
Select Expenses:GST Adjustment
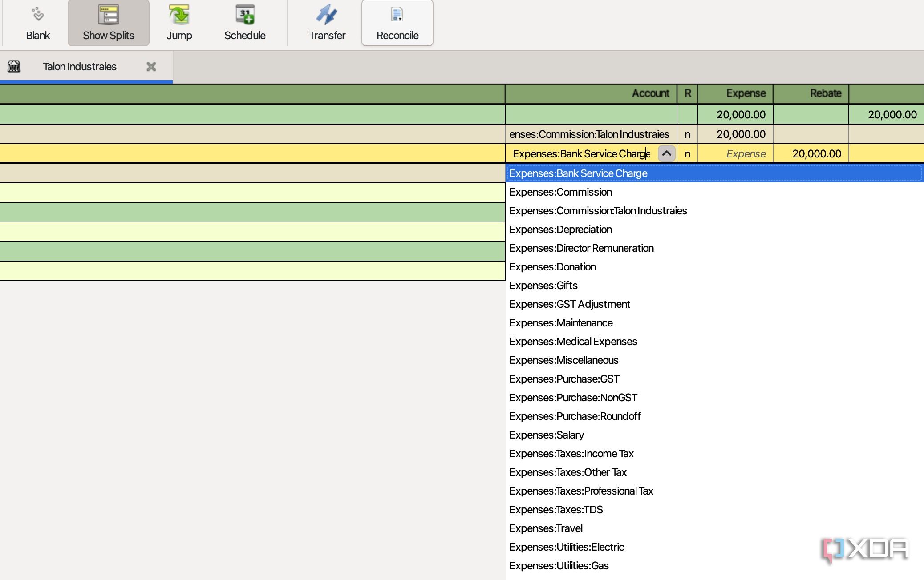(x=714, y=304)
